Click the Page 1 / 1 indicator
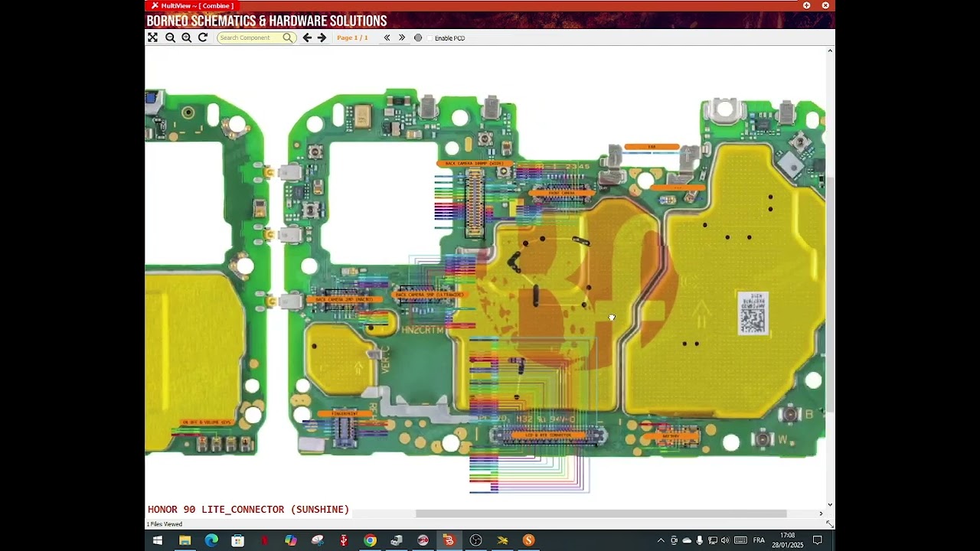 click(352, 37)
